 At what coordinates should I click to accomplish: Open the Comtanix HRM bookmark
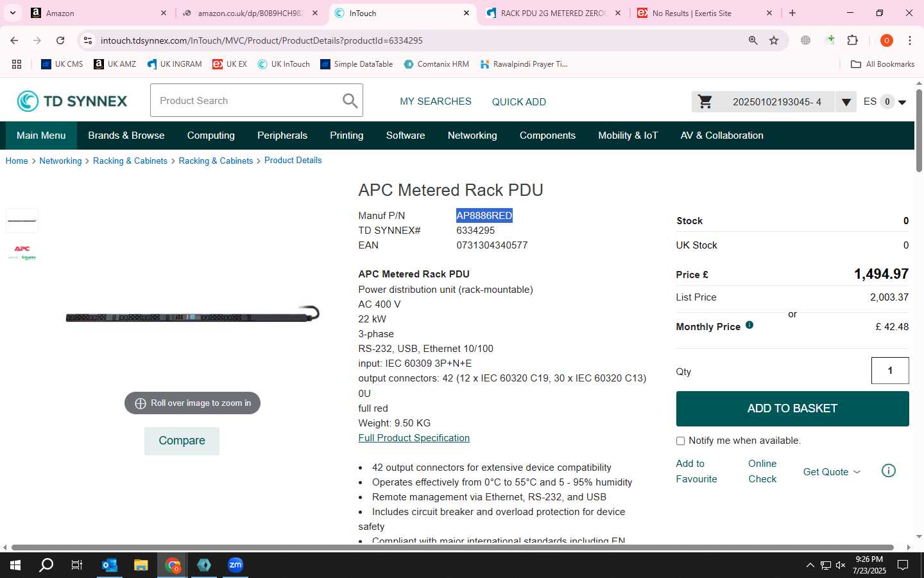click(x=436, y=64)
